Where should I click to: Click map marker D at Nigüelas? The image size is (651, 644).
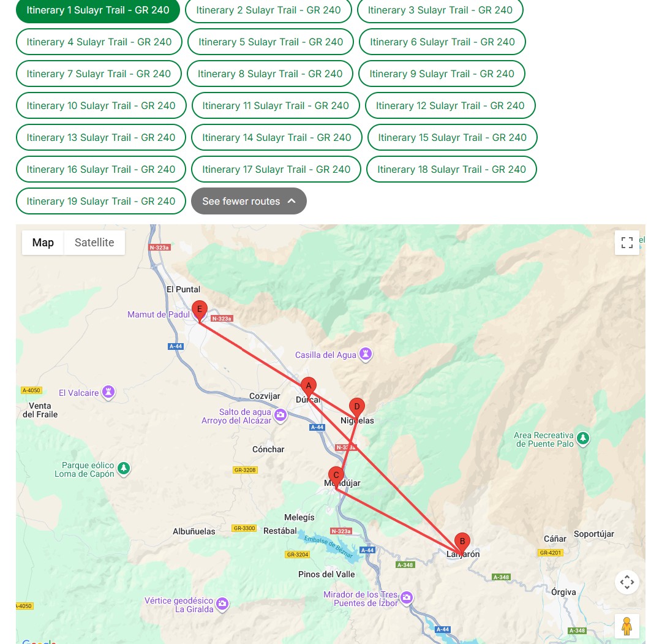(x=356, y=407)
